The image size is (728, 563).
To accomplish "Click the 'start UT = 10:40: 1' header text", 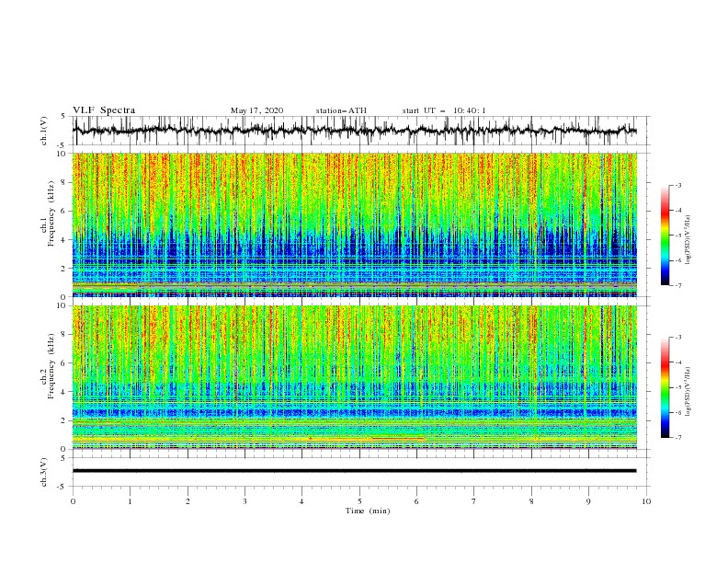I will click(444, 110).
